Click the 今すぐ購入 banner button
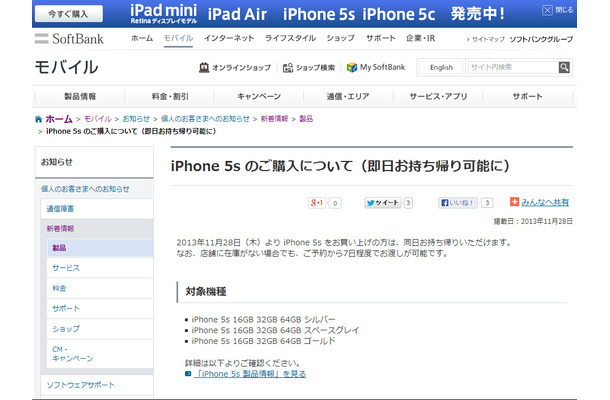The image size is (610, 400). click(69, 14)
